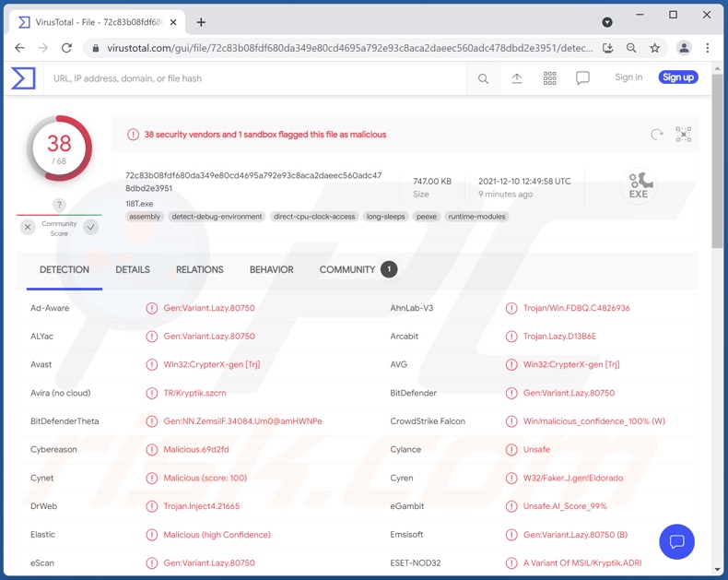Click the Trojan.Inject4.21665 detection text

tap(202, 506)
